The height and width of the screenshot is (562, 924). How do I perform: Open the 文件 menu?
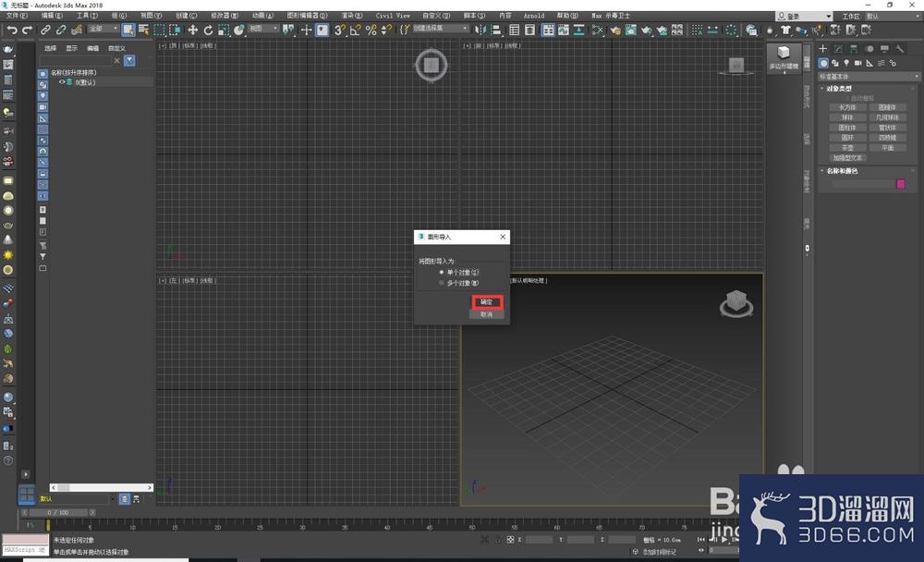point(16,16)
